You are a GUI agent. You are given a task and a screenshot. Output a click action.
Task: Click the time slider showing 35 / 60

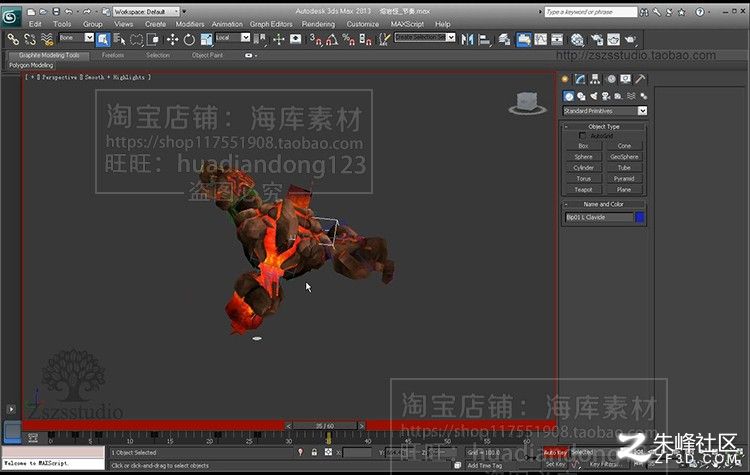325,426
